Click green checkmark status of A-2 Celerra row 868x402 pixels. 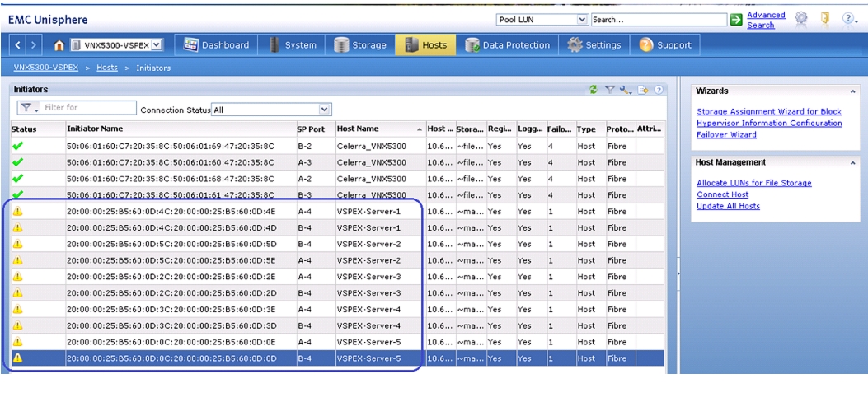click(17, 179)
